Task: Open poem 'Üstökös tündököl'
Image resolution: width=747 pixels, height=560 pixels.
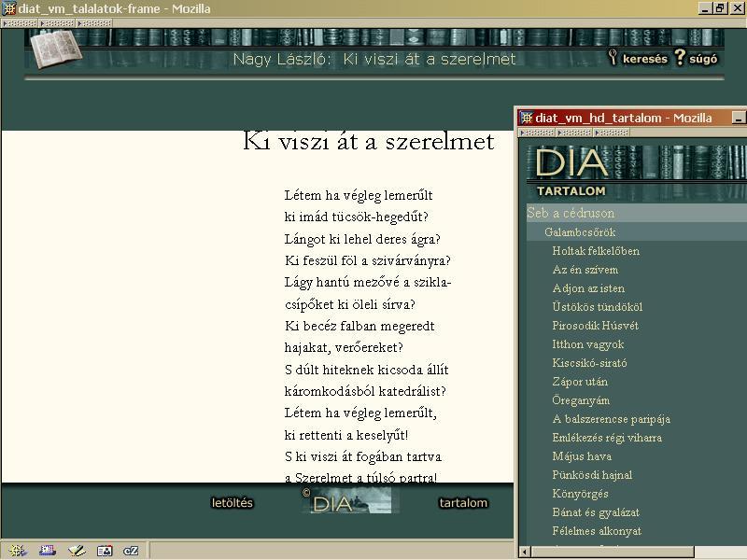Action: (597, 307)
